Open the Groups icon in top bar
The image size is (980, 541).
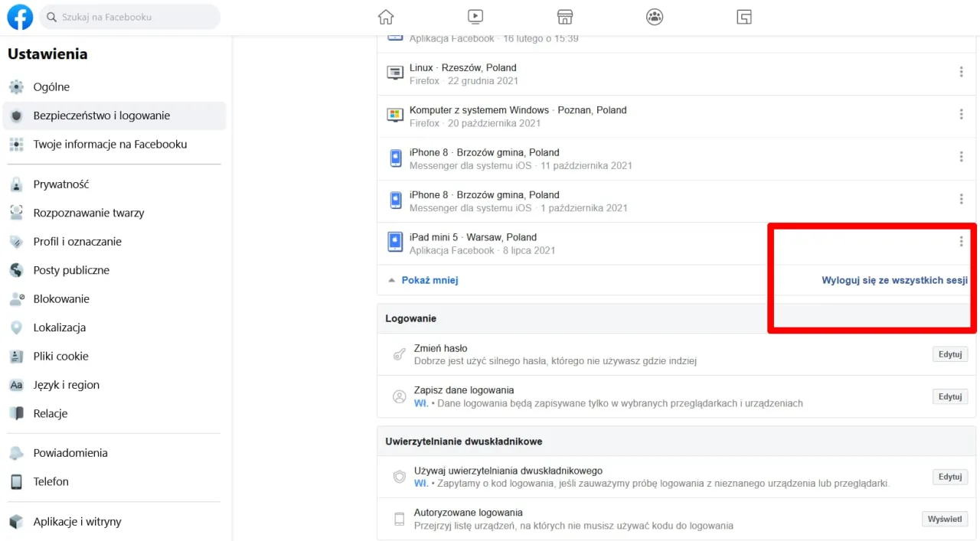click(x=655, y=17)
